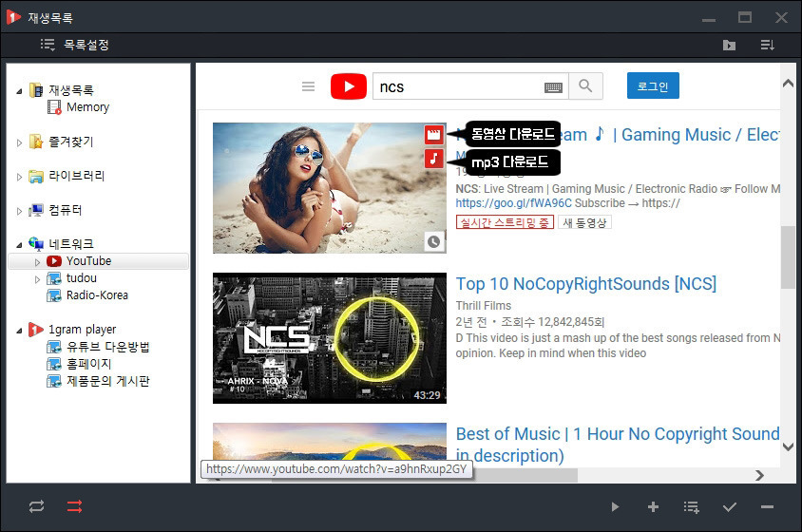The width and height of the screenshot is (802, 532).
Task: Click the watch later clock icon on thumbnail
Action: 433,241
